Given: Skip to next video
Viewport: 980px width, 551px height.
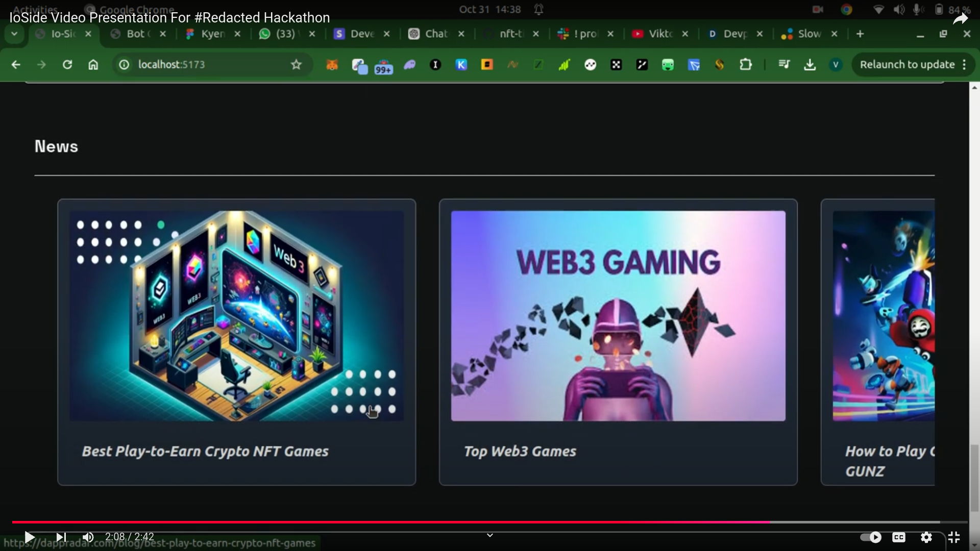Looking at the screenshot, I should (x=61, y=537).
